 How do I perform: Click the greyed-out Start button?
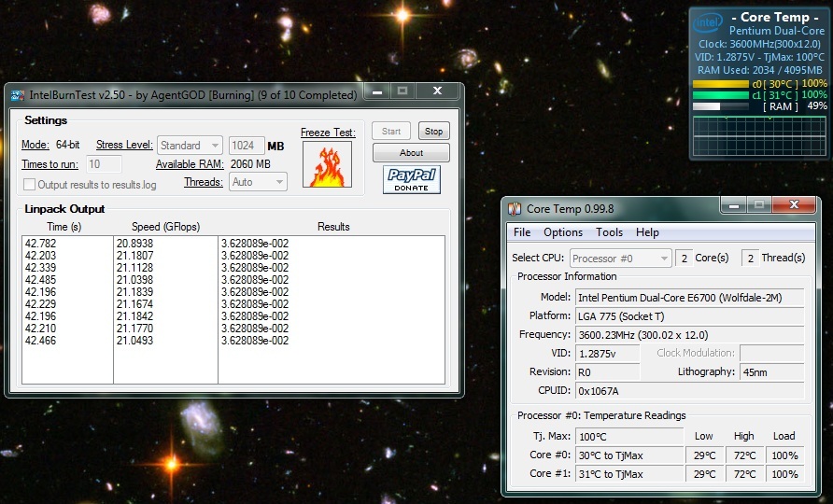[391, 132]
